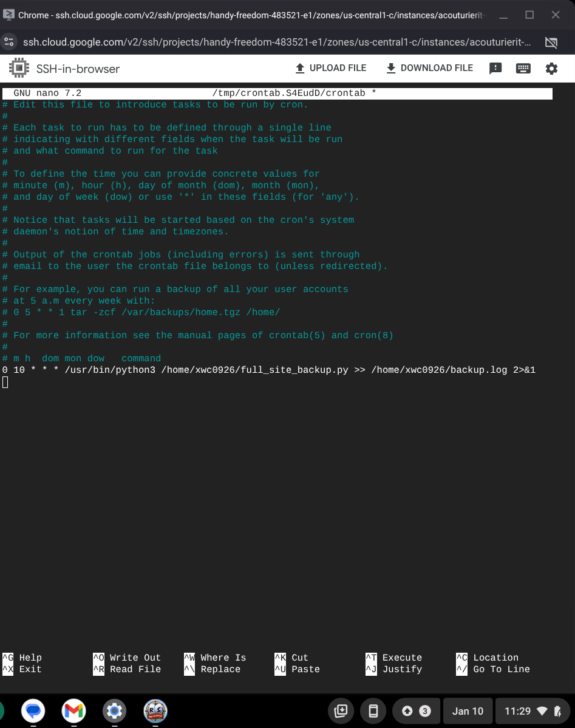Click DOWNLOAD FILE
The image size is (575, 728).
(429, 68)
